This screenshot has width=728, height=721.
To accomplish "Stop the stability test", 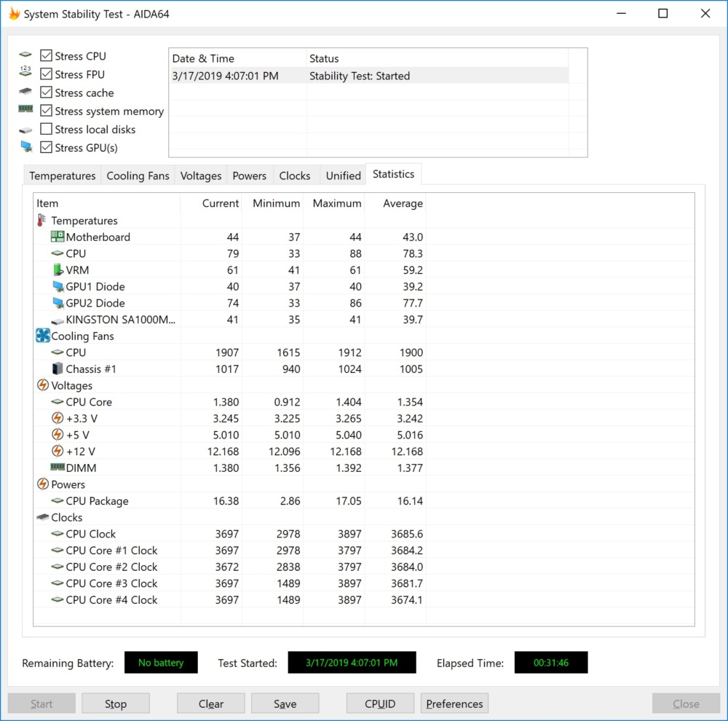I will point(116,704).
